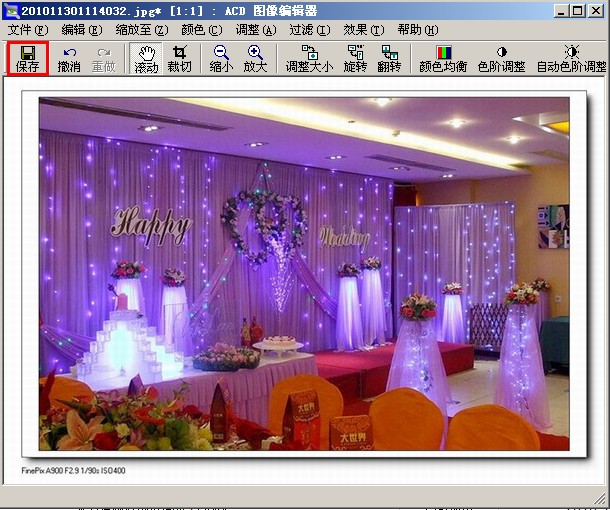The height and width of the screenshot is (510, 610).
Task: Open the 调整大小 resize tool
Action: click(x=309, y=59)
